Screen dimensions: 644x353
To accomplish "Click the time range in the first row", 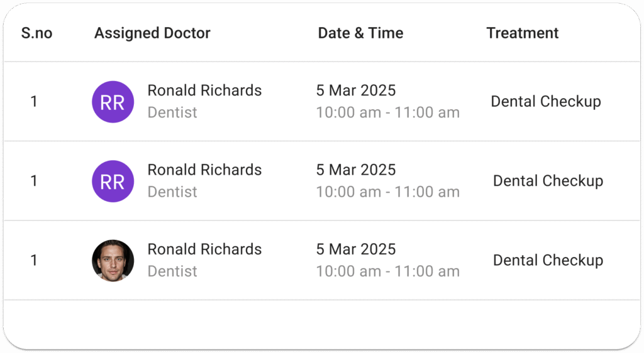I will point(387,112).
